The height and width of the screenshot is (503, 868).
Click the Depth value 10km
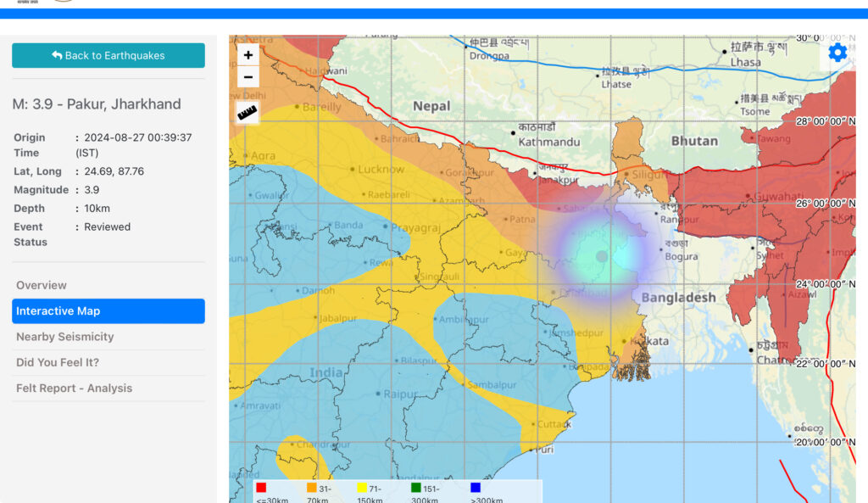pyautogui.click(x=97, y=209)
